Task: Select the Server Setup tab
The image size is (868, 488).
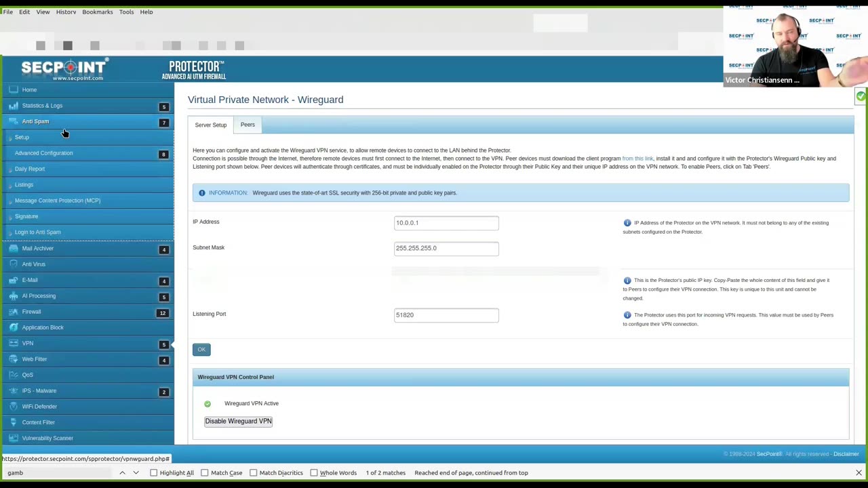Action: [211, 125]
